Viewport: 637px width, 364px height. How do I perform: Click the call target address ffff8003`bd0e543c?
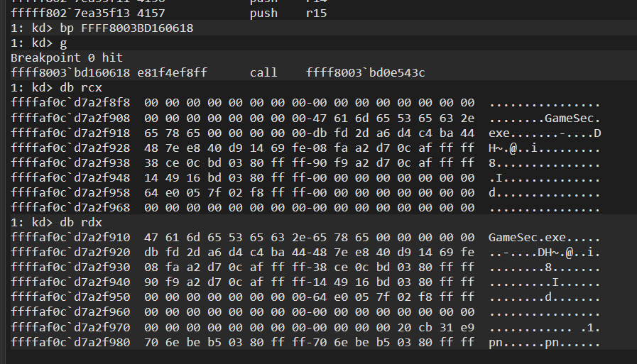click(365, 73)
